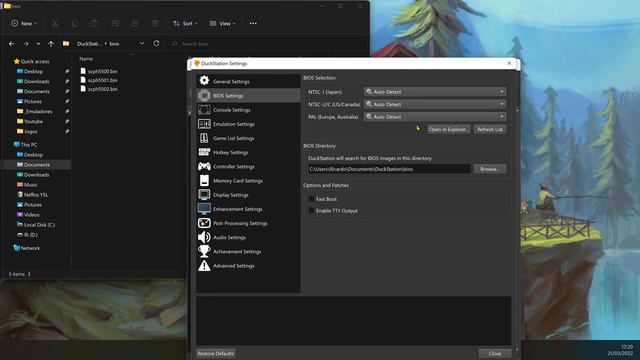640x360 pixels.
Task: Click Name column header in Explorer
Action: (86, 59)
